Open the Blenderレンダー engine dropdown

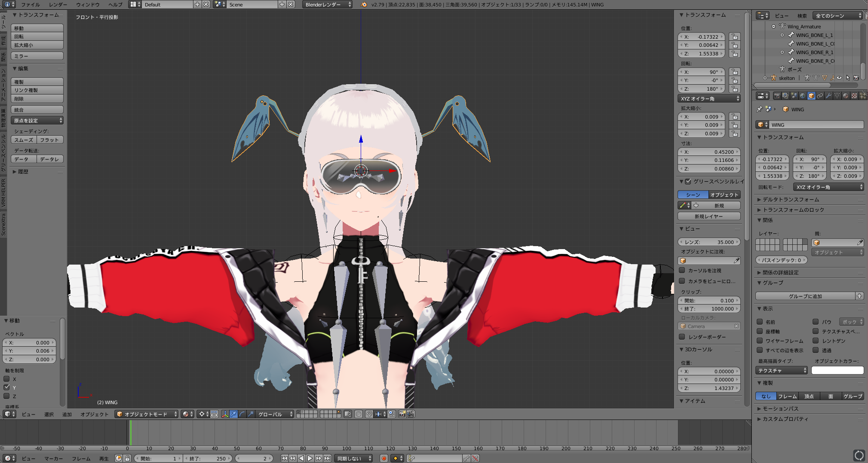pyautogui.click(x=328, y=5)
